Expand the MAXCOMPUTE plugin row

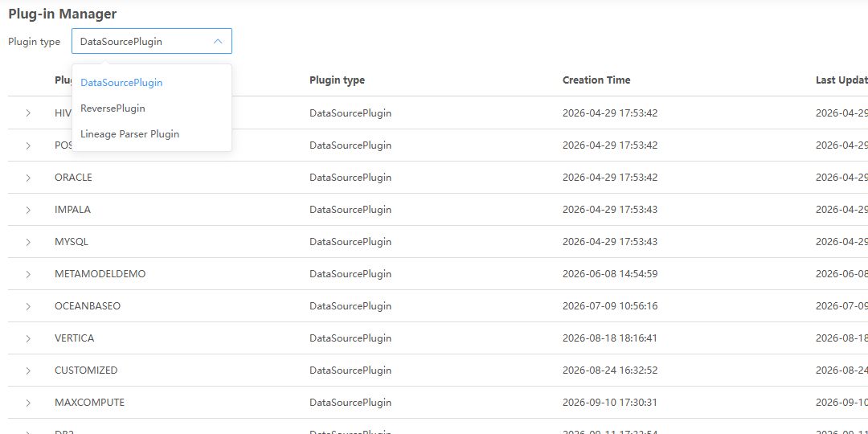pos(28,403)
